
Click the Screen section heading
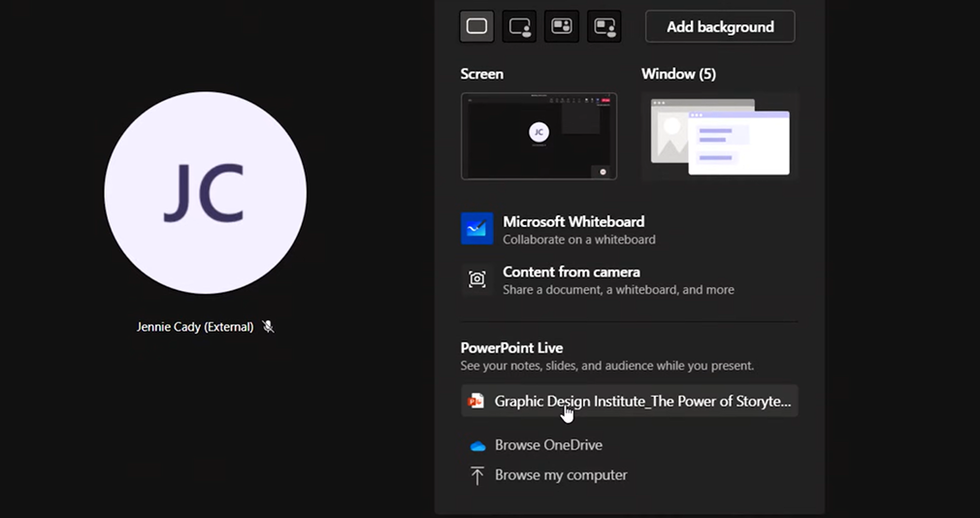coord(482,74)
